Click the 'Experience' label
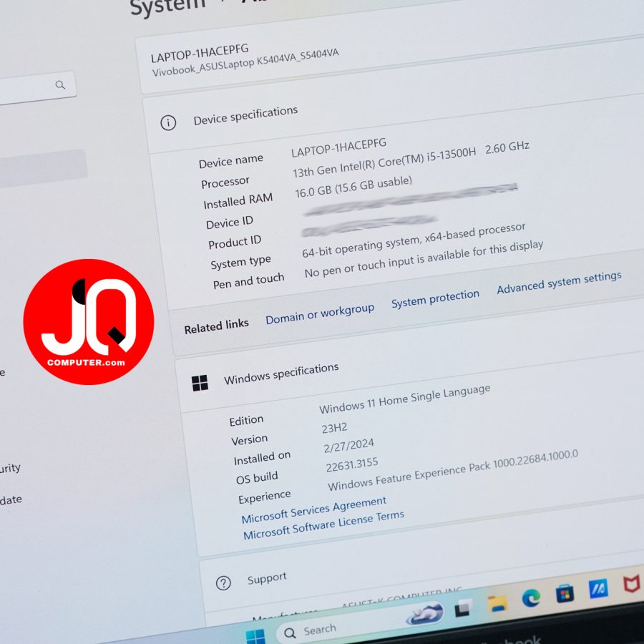The height and width of the screenshot is (644, 644). tap(265, 497)
